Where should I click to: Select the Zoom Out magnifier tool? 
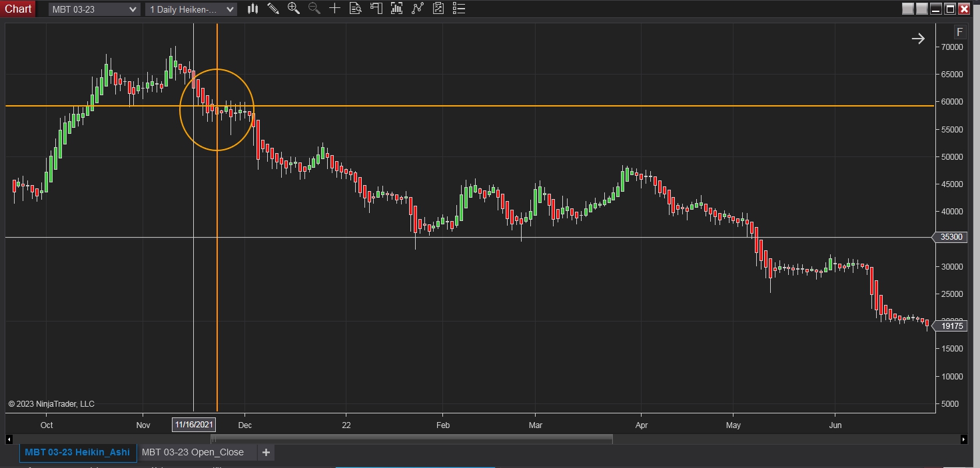click(x=314, y=9)
